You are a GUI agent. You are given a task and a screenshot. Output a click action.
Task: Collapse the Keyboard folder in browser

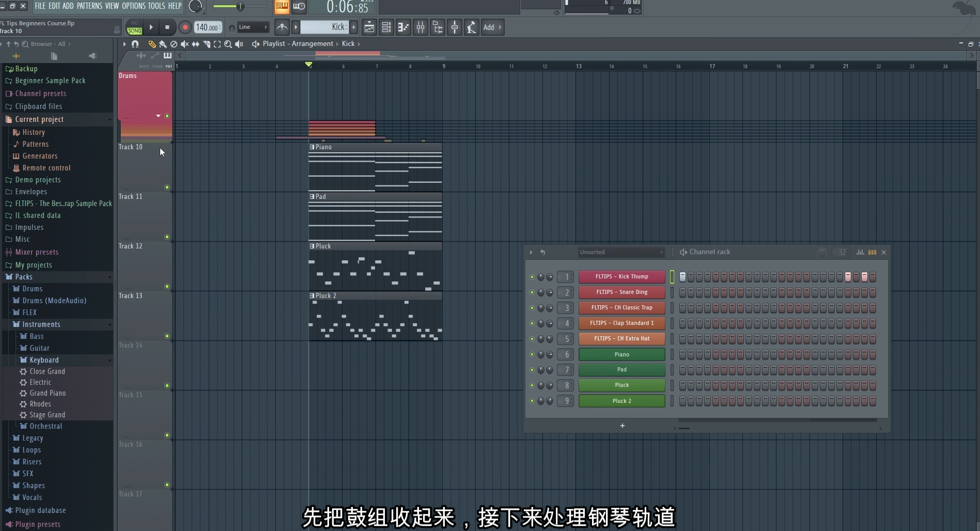point(44,360)
